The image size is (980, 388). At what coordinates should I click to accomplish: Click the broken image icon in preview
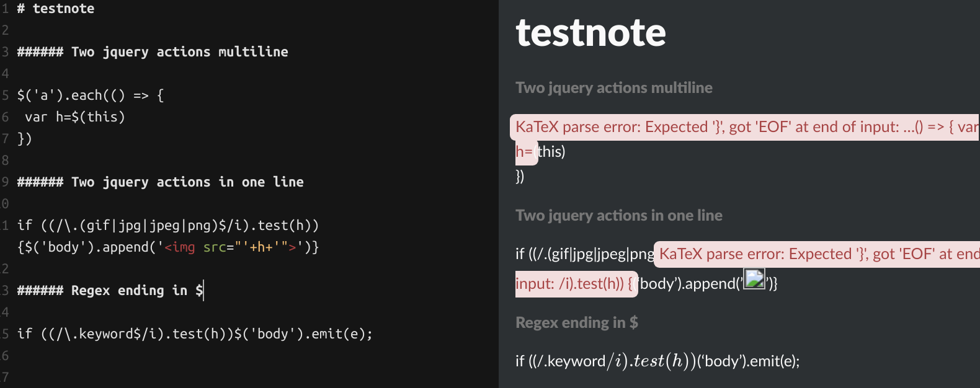pyautogui.click(x=754, y=280)
